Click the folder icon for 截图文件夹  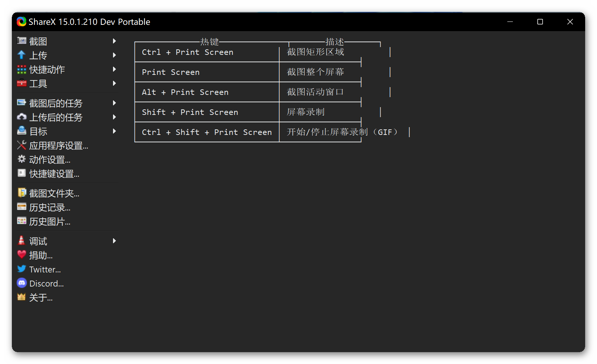click(x=22, y=193)
